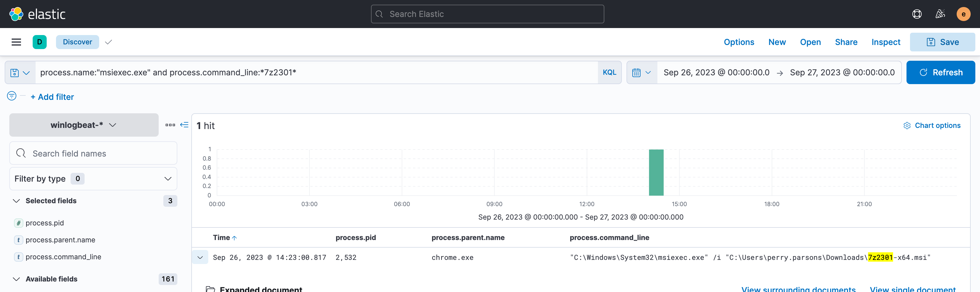Select process.parent.name field
Image resolution: width=980 pixels, height=292 pixels.
[60, 240]
